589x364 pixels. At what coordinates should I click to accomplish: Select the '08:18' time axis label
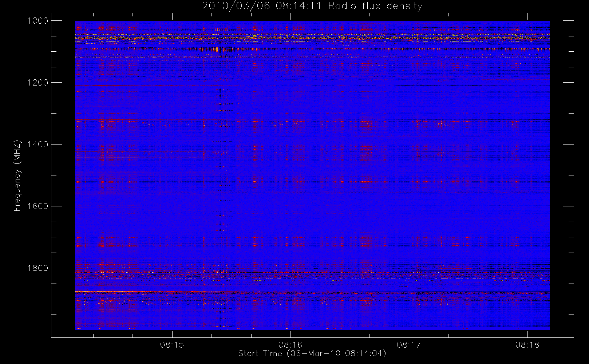pos(527,345)
